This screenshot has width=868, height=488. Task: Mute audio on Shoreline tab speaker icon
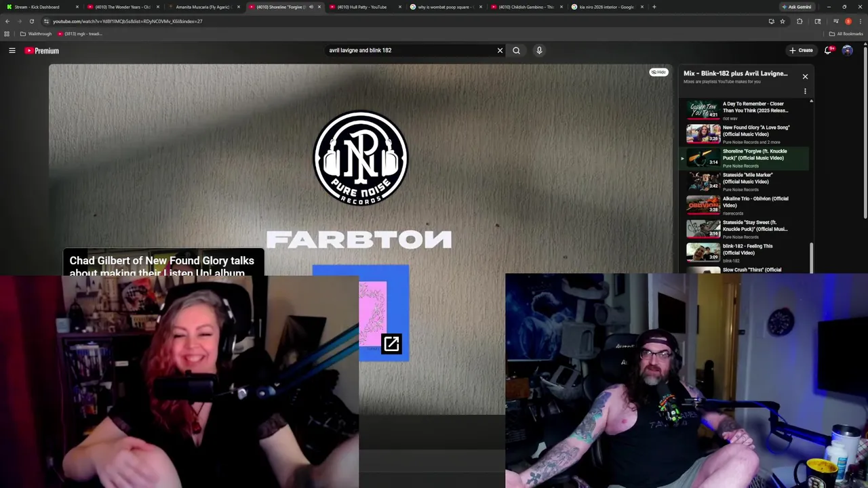pos(311,7)
